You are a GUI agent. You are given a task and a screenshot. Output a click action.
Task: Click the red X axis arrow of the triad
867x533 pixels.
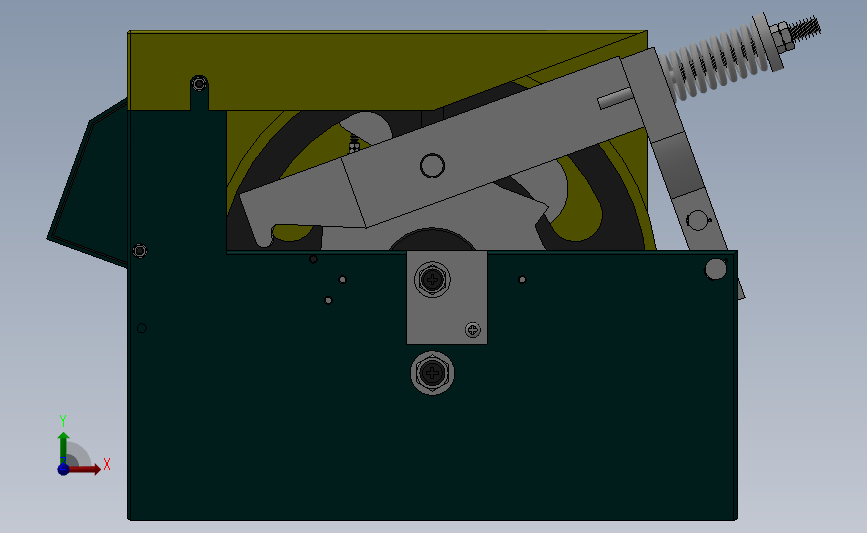tap(86, 469)
